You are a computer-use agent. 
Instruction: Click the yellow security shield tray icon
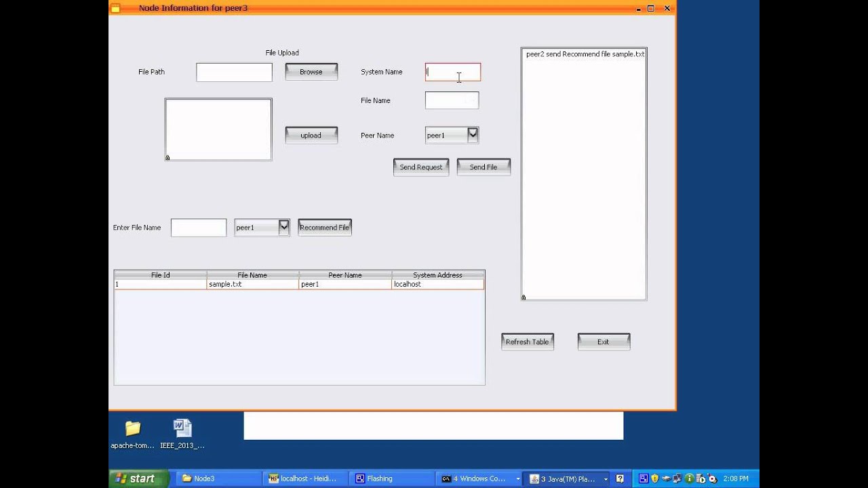click(654, 479)
